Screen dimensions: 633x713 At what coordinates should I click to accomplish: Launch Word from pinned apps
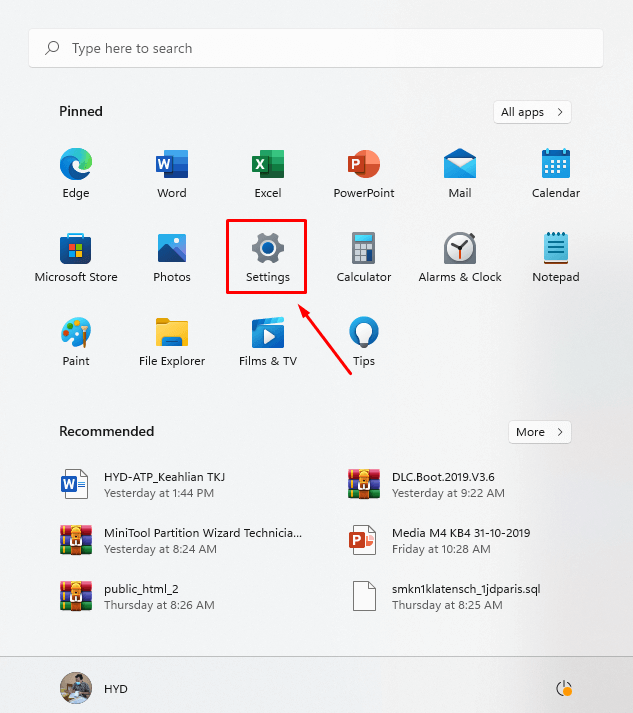click(x=172, y=165)
